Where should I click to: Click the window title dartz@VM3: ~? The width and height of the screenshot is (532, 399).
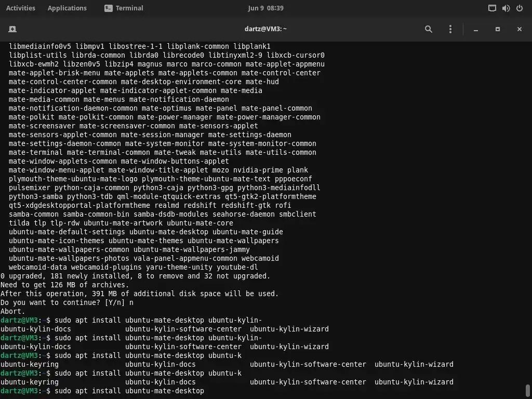point(265,29)
